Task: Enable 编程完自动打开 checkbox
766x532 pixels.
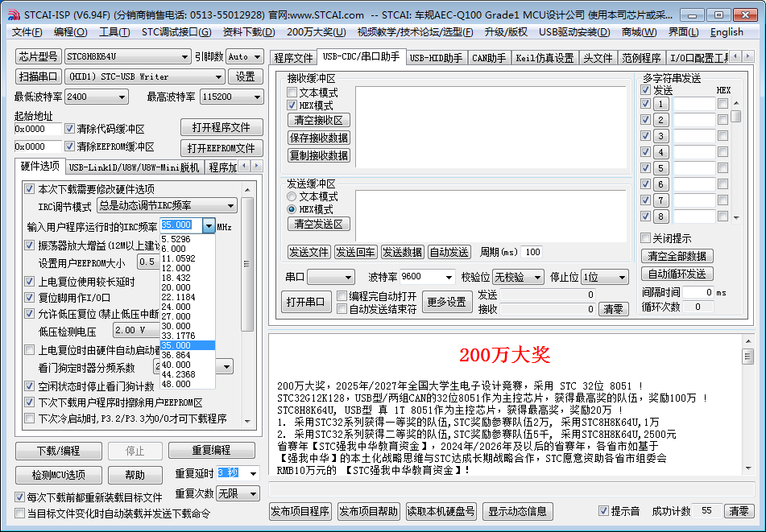Action: click(342, 295)
